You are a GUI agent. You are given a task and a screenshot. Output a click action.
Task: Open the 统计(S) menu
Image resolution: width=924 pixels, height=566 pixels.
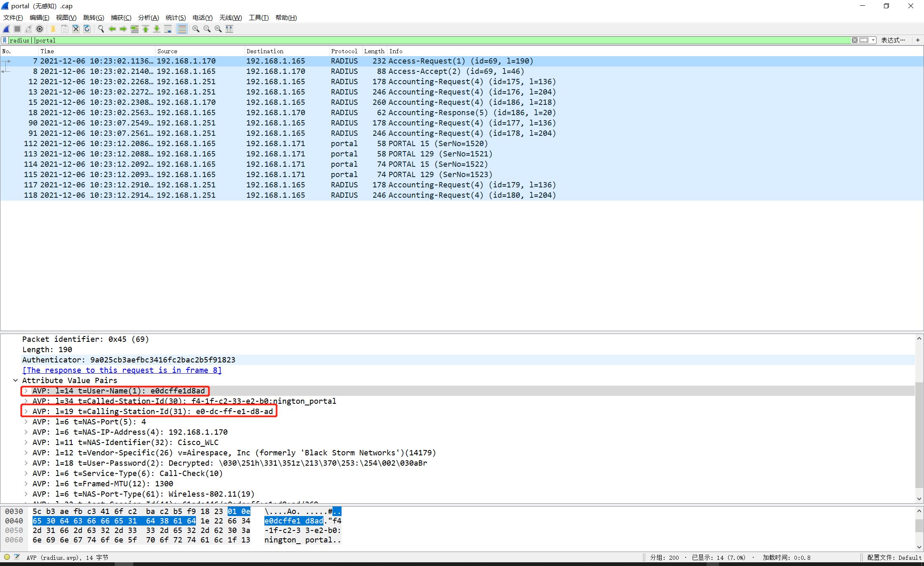(x=175, y=17)
